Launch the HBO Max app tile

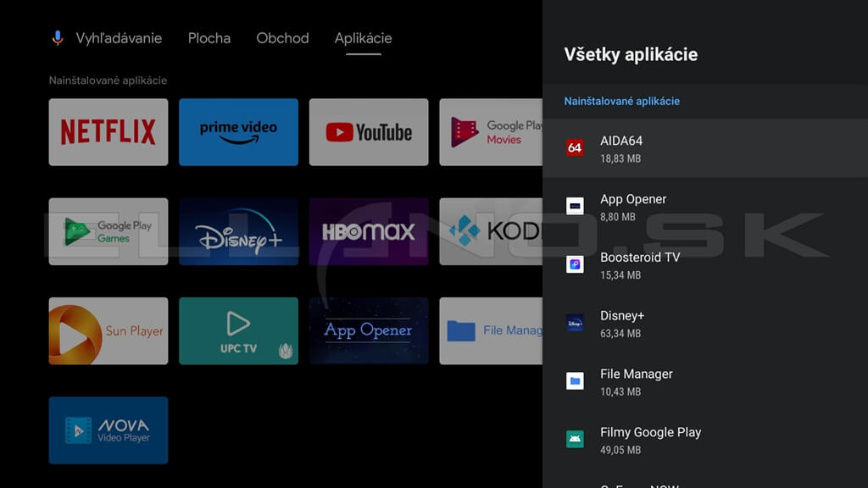click(x=369, y=231)
